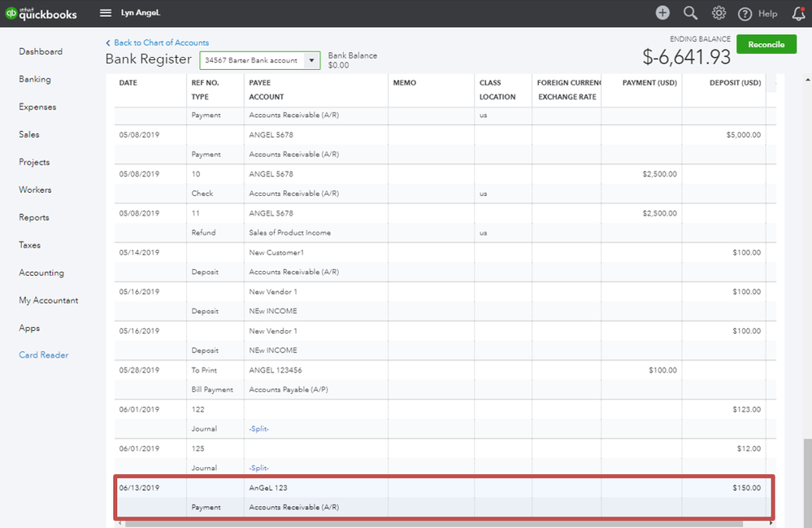
Task: Select the $123.00 journal deposit amount
Action: click(747, 409)
